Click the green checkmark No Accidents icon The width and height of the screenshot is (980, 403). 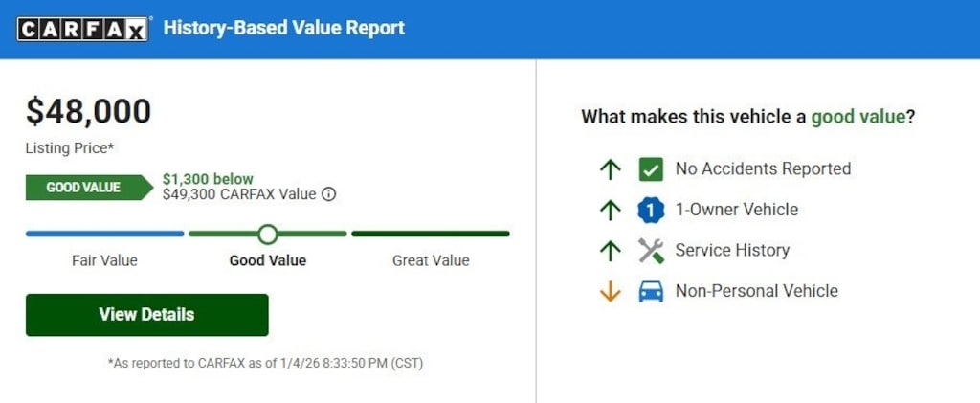[x=651, y=169]
